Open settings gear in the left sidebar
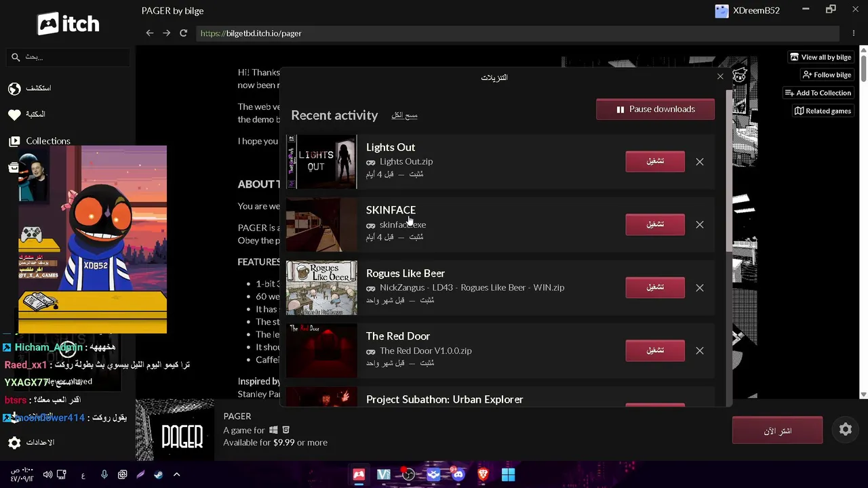Viewport: 868px width, 488px height. tap(14, 443)
